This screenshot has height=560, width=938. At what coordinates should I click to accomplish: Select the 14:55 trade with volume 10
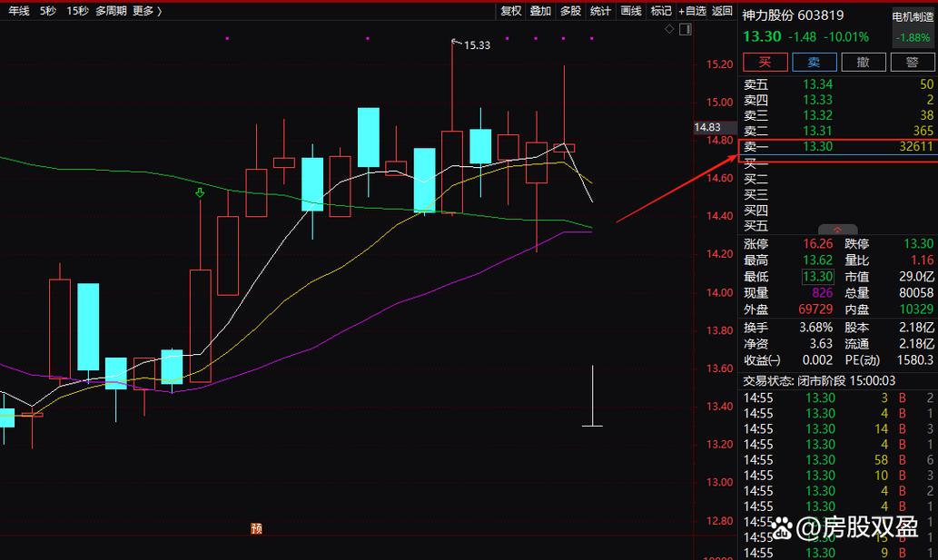837,476
